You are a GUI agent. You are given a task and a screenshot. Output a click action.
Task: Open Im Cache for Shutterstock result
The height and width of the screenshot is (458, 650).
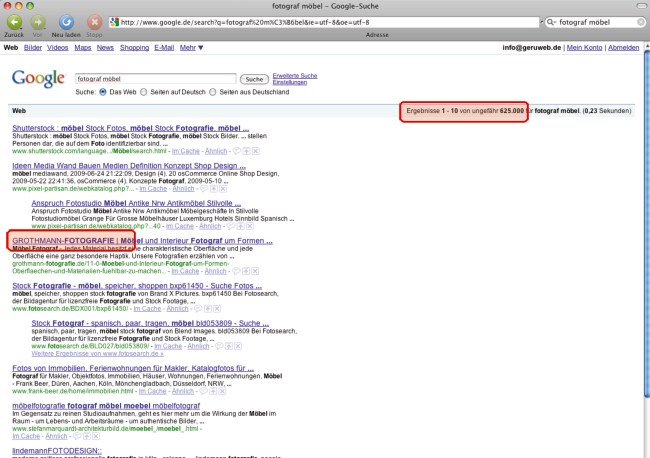(x=186, y=151)
